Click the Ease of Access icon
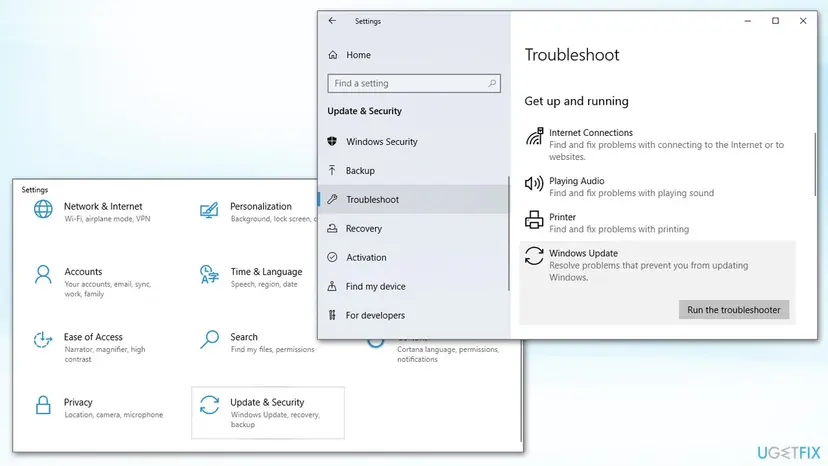Screen dimensions: 828x466 click(x=43, y=340)
